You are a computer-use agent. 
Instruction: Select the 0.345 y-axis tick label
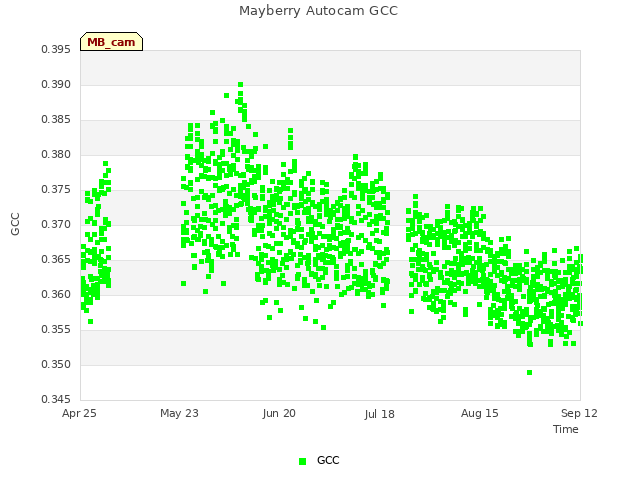56,399
